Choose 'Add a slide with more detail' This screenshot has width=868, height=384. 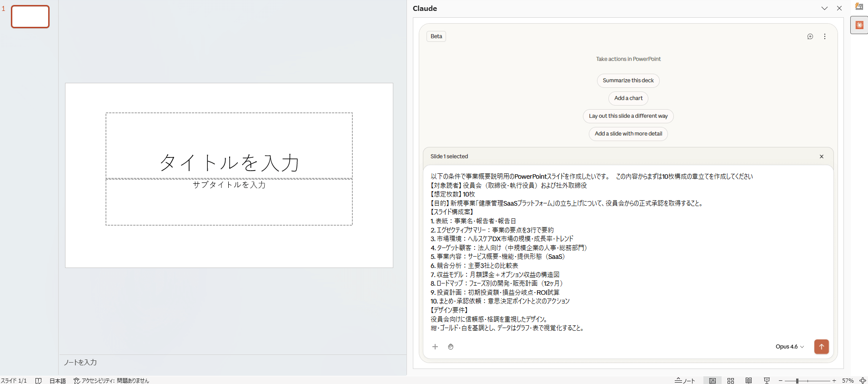point(628,134)
